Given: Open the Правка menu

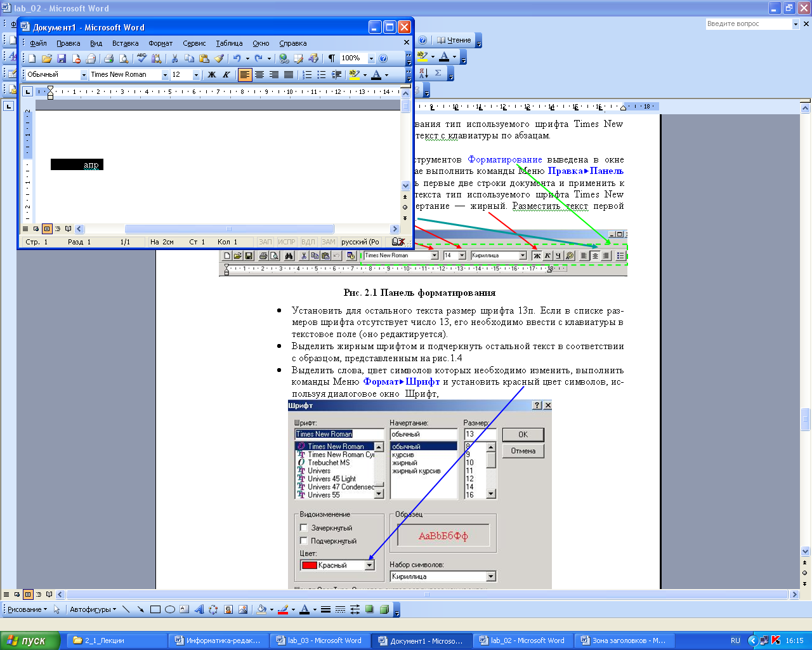Looking at the screenshot, I should 68,43.
